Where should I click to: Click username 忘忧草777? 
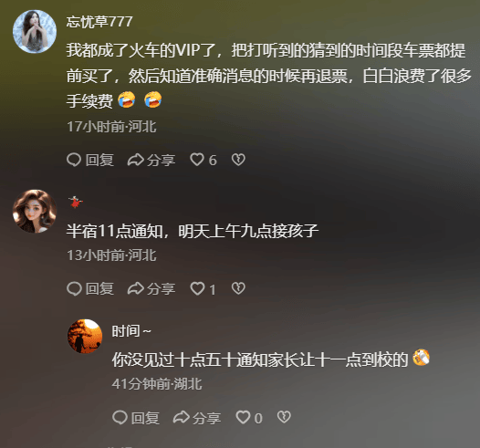coord(99,22)
